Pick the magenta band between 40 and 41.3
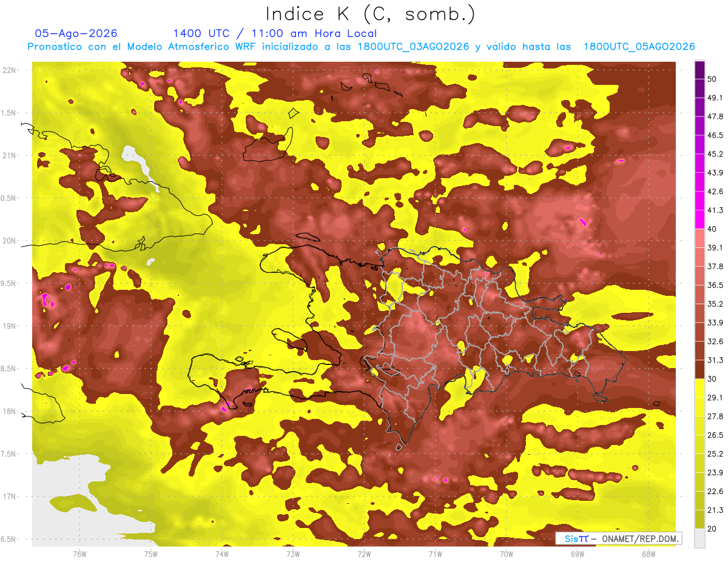The height and width of the screenshot is (562, 728). click(x=700, y=219)
